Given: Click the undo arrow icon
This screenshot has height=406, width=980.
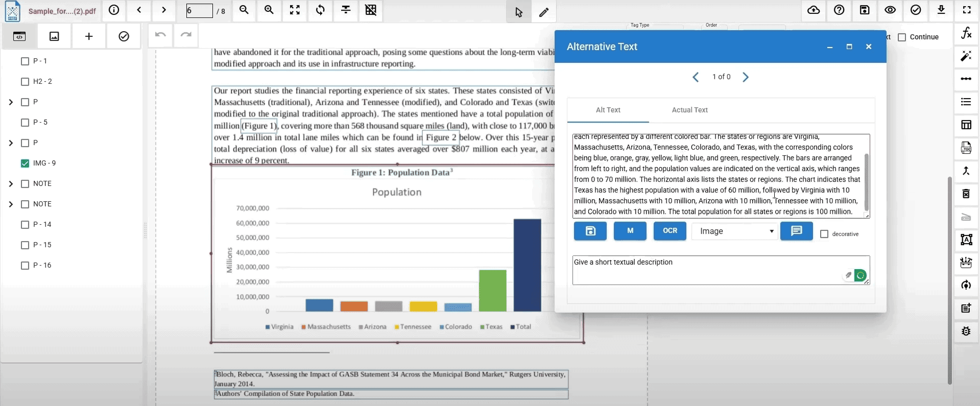Looking at the screenshot, I should pos(160,35).
